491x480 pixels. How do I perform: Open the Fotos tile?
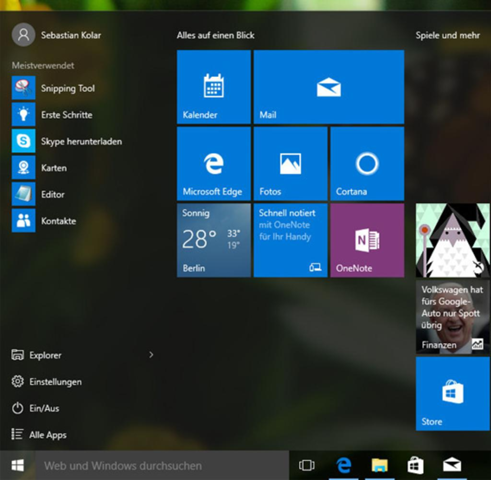[290, 164]
